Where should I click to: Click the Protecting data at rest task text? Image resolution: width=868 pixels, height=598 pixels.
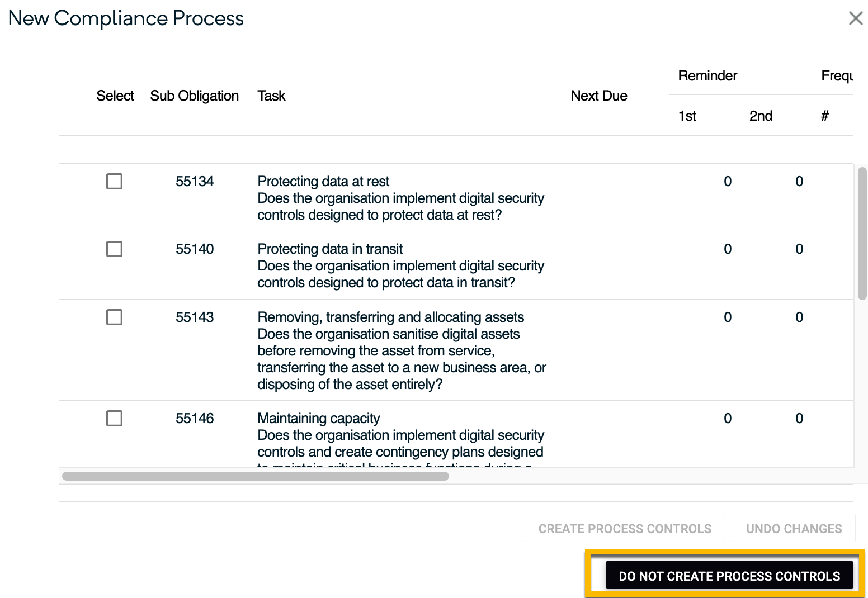(x=323, y=182)
